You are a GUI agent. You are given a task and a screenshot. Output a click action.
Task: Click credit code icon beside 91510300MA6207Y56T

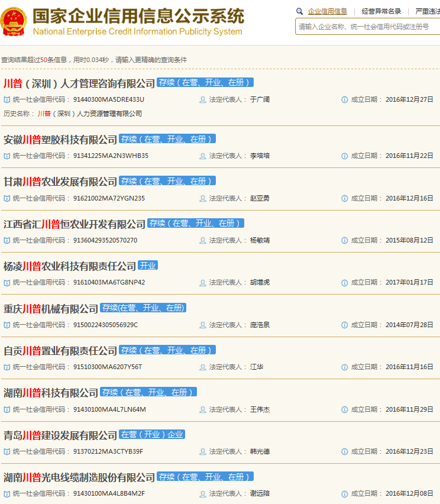[x=7, y=367]
